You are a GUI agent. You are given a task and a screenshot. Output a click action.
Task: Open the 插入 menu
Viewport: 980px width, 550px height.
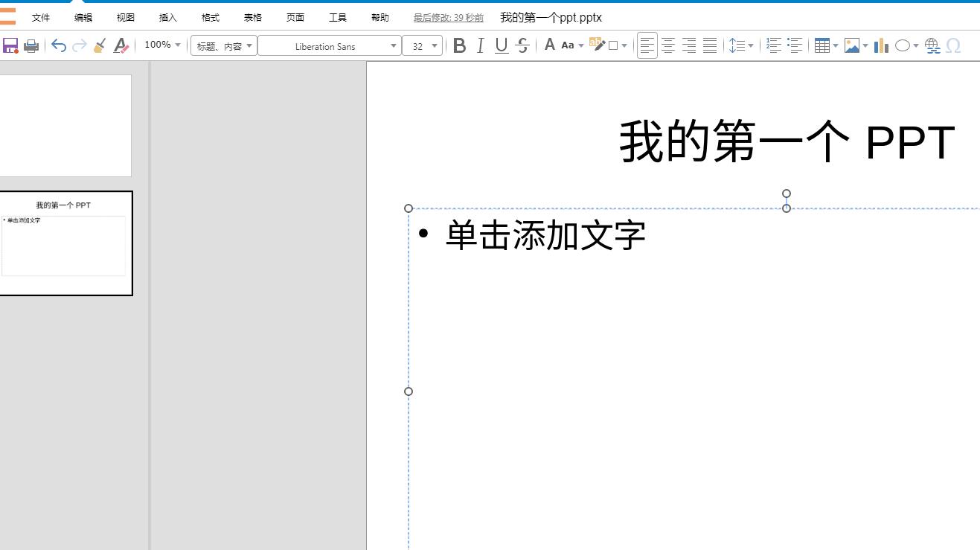click(168, 17)
